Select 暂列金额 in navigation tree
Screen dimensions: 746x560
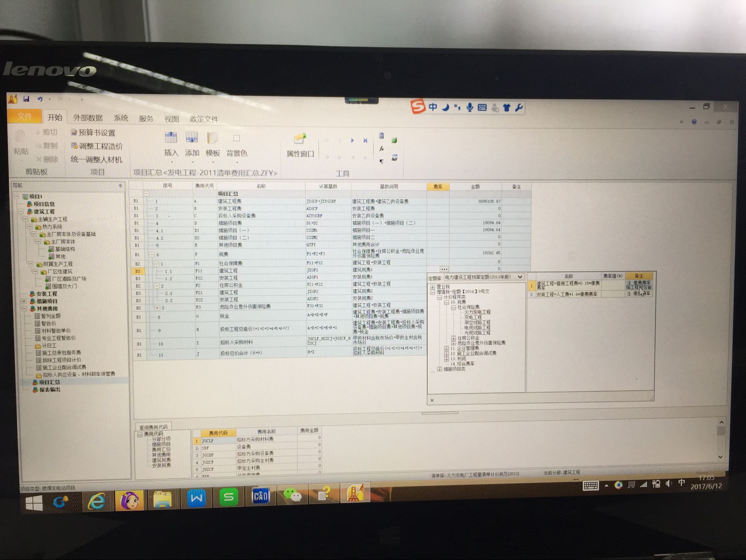51,316
